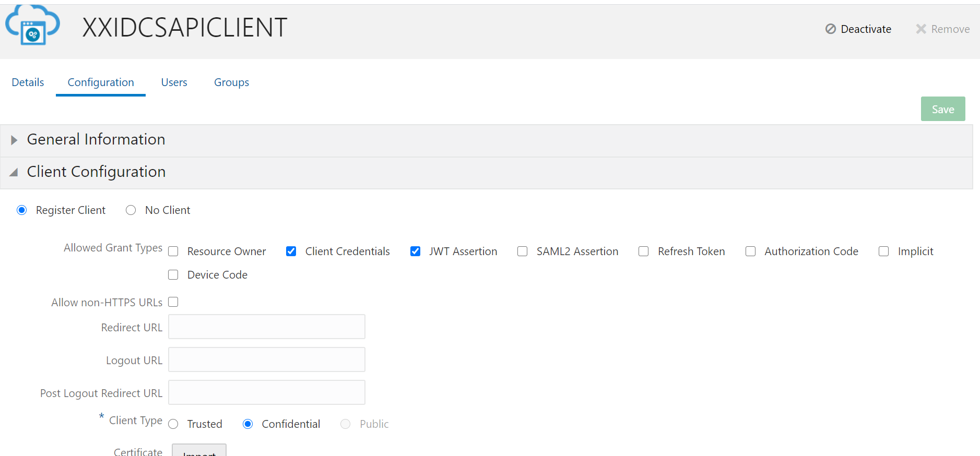
Task: Check the Implicit grant type box
Action: point(884,251)
